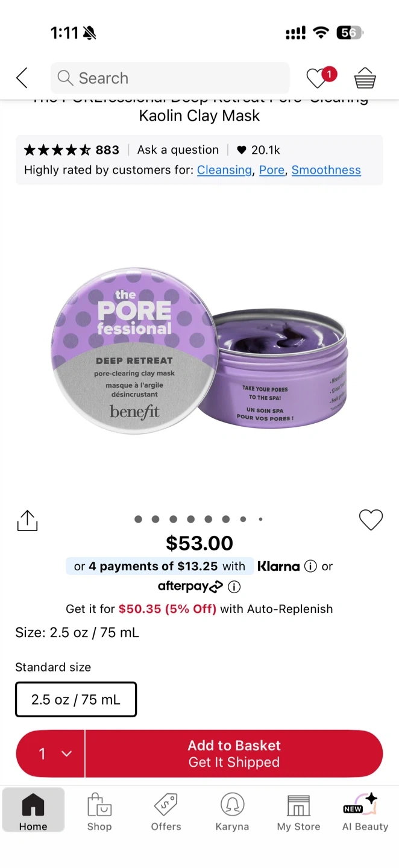Select the 2.5 oz / 75 mL size
This screenshot has width=399, height=868.
[76, 699]
